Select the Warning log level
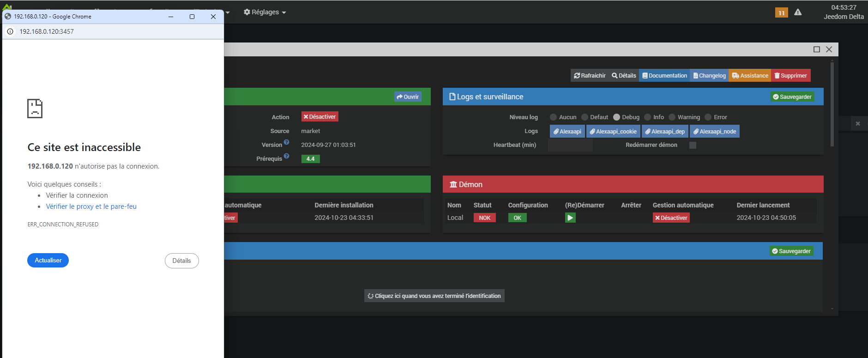This screenshot has width=868, height=358. pyautogui.click(x=672, y=117)
